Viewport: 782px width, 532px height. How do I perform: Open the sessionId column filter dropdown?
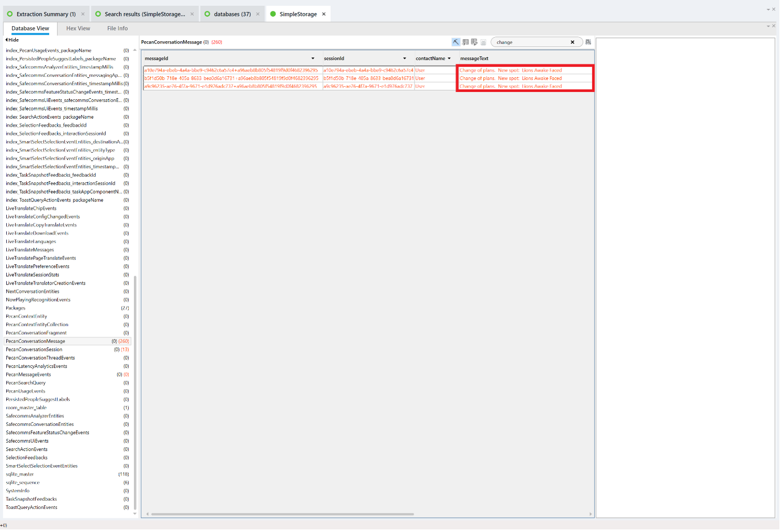tap(405, 59)
